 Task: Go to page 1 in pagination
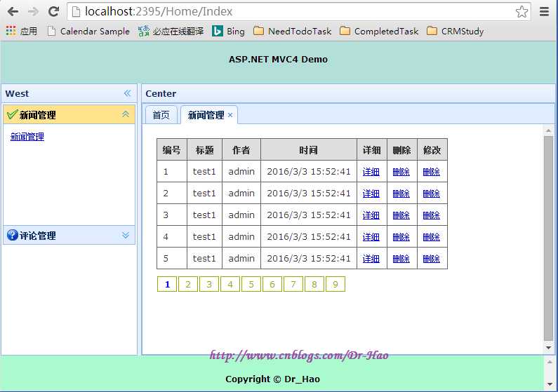(x=167, y=284)
